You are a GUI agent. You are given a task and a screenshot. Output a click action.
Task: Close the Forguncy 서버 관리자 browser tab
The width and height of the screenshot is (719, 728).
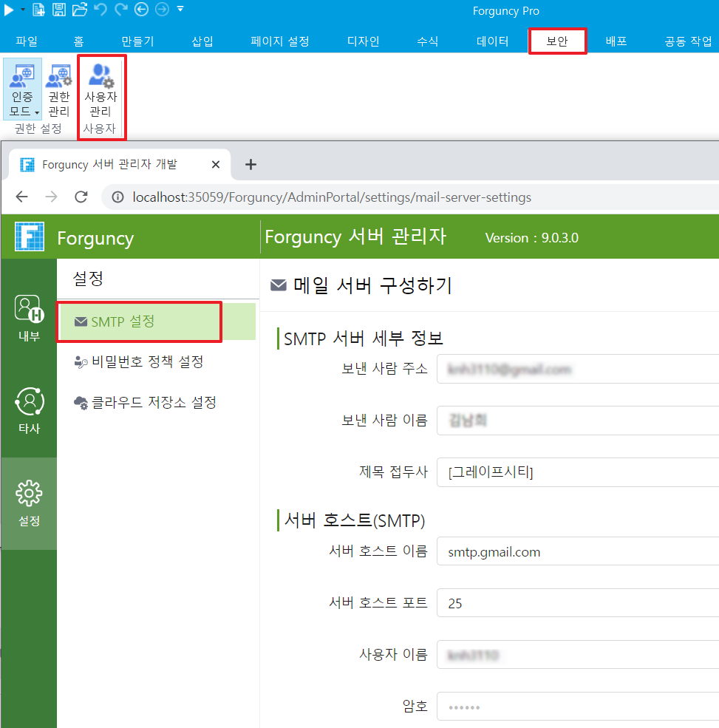(216, 164)
